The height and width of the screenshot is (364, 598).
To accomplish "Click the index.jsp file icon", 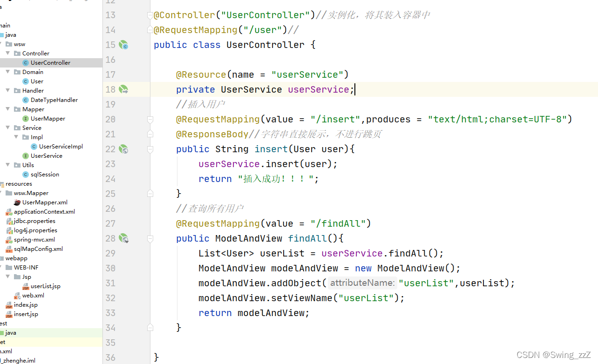I will click(9, 305).
